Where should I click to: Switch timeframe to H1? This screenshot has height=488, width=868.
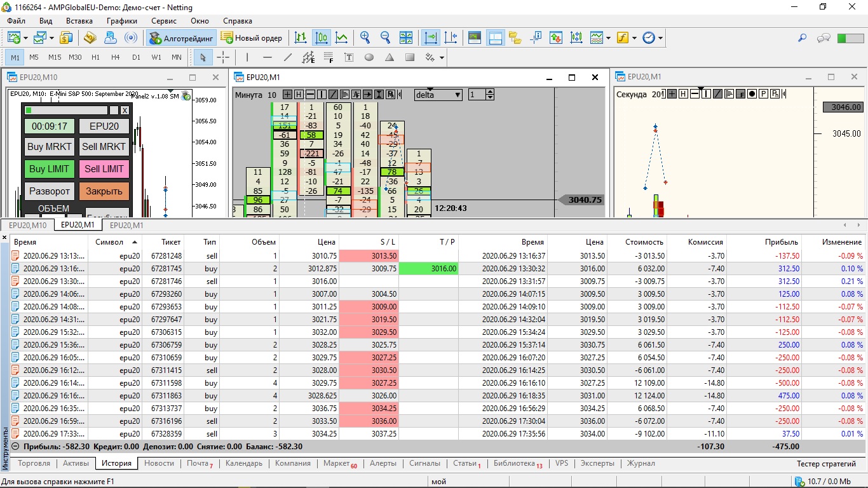(x=95, y=57)
